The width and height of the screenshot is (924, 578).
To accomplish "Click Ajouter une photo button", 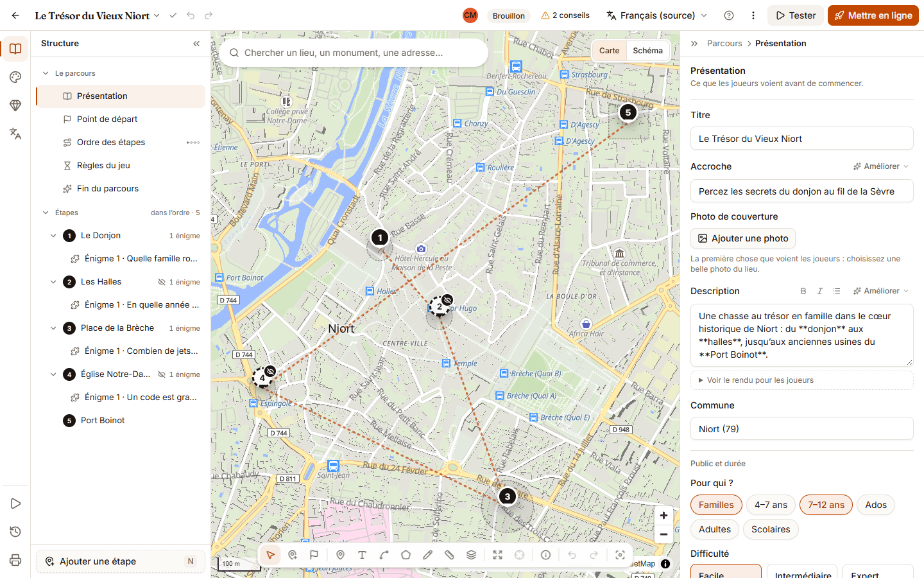I will coord(743,238).
